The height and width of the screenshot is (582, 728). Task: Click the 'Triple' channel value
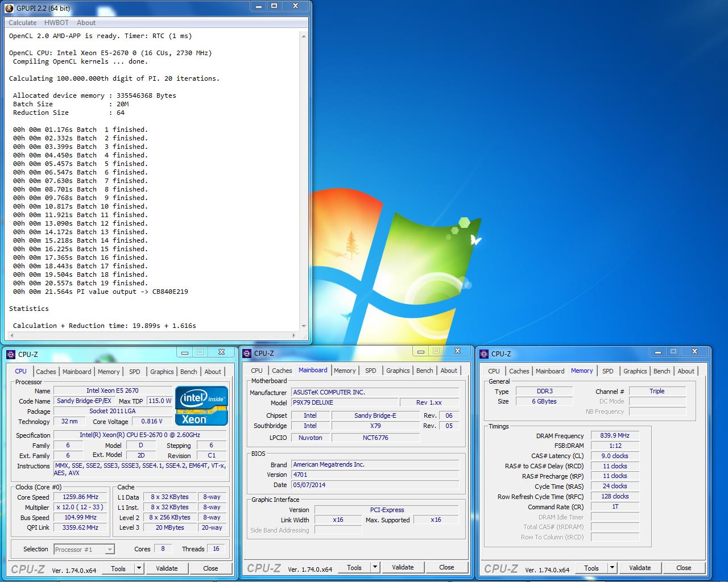point(657,392)
